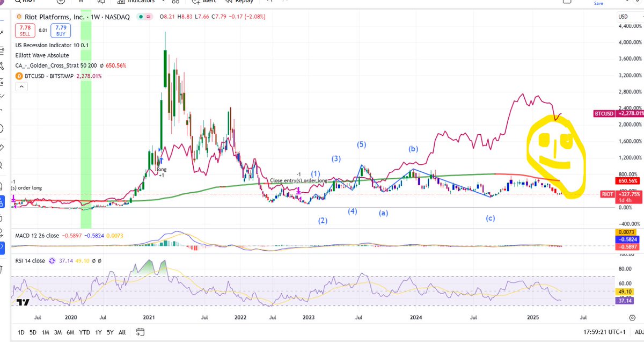Select the 1D time range

(x=21, y=332)
